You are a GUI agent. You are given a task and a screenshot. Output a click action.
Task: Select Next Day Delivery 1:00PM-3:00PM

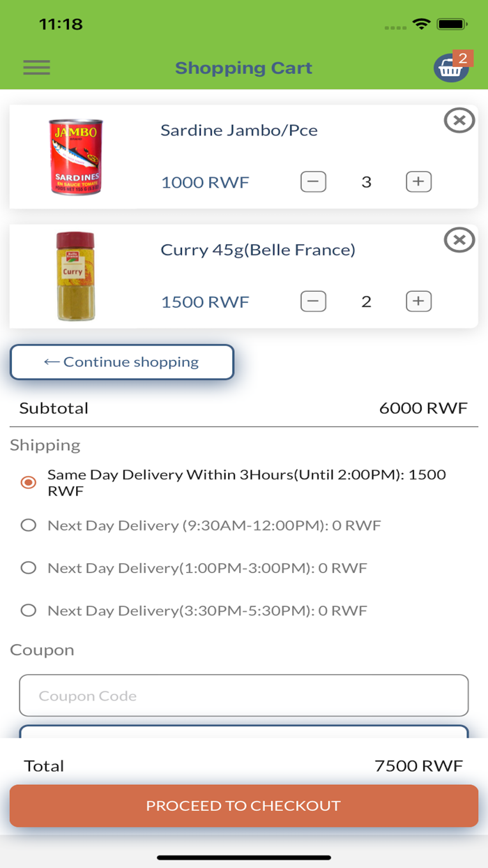[29, 568]
